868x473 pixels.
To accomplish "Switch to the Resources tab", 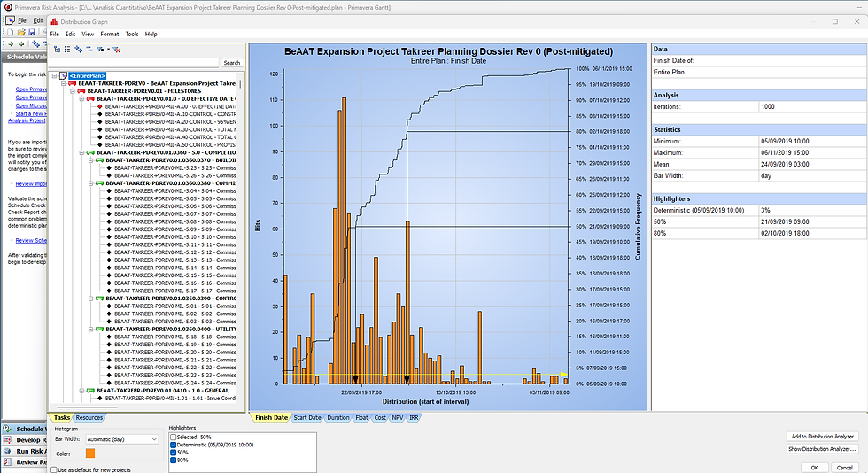I will 89,417.
